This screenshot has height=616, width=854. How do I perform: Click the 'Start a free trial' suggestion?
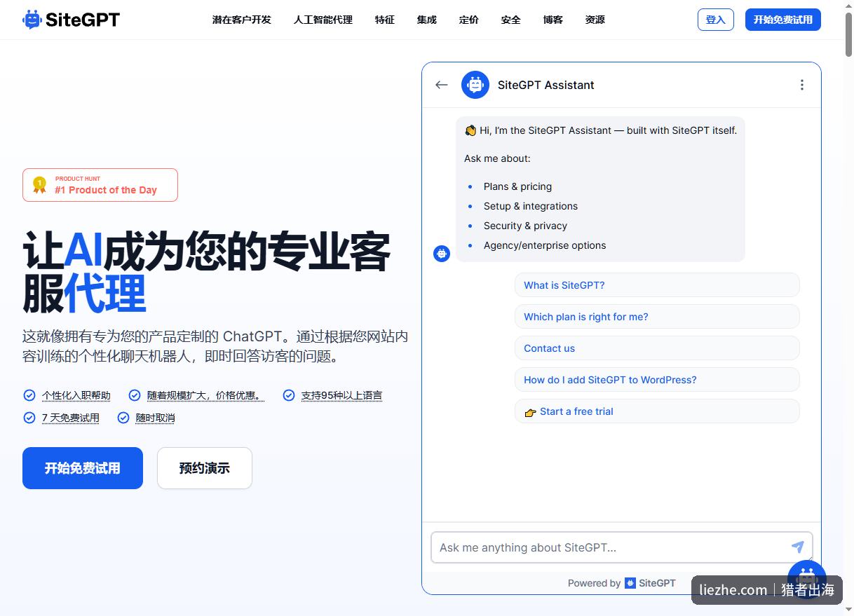pos(657,411)
